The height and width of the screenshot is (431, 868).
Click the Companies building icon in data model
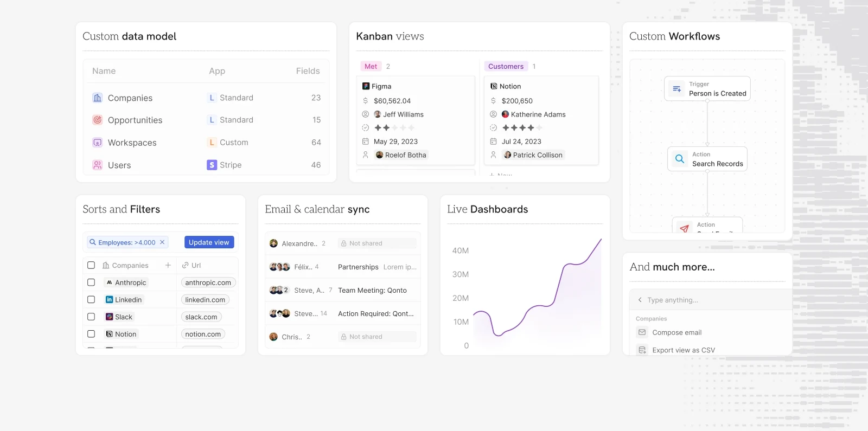(x=98, y=98)
